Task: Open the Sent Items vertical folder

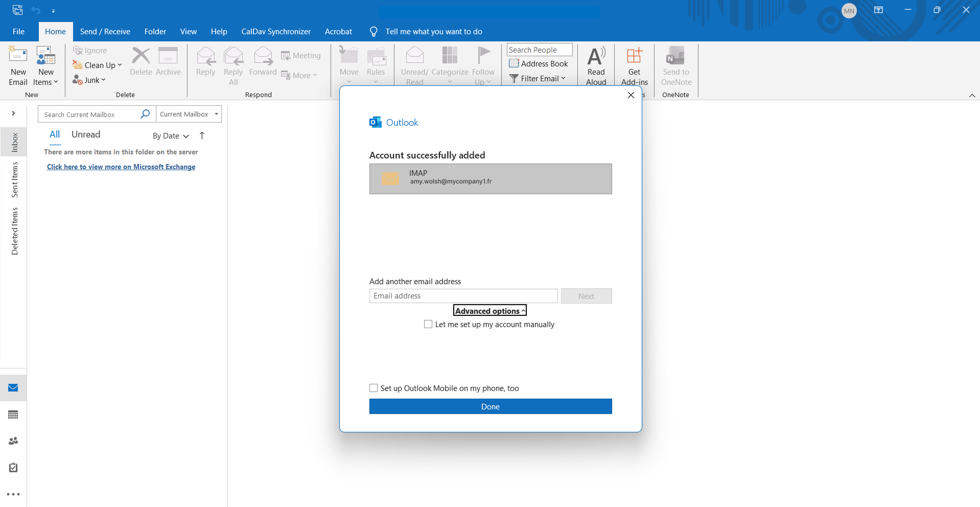Action: pyautogui.click(x=14, y=179)
